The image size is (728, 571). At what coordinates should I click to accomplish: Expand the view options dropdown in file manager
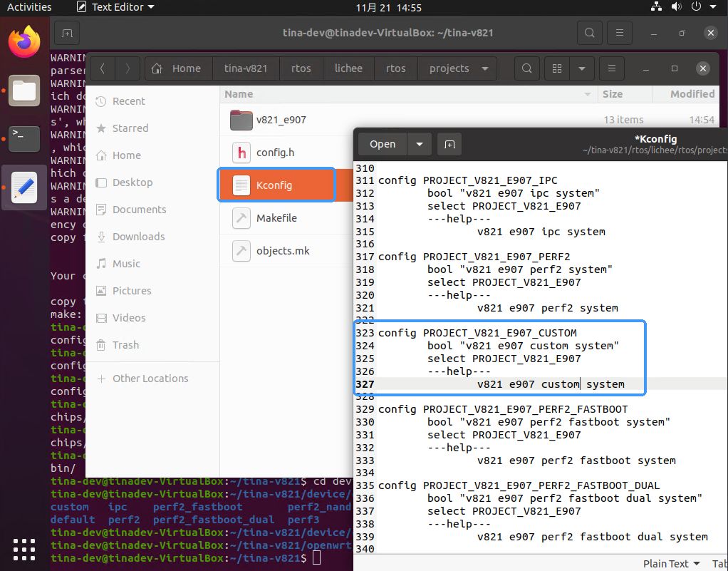pyautogui.click(x=582, y=68)
